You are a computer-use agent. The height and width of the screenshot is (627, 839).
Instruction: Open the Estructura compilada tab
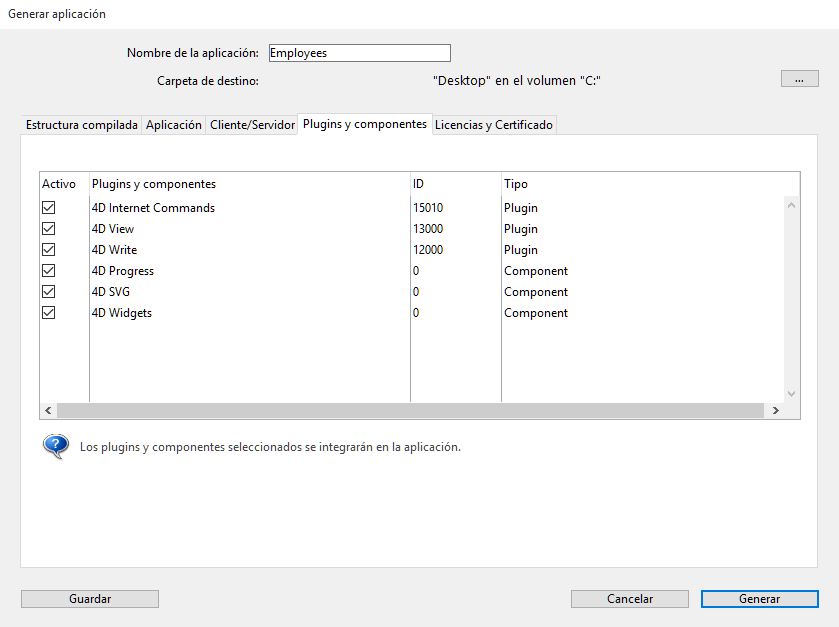click(82, 125)
